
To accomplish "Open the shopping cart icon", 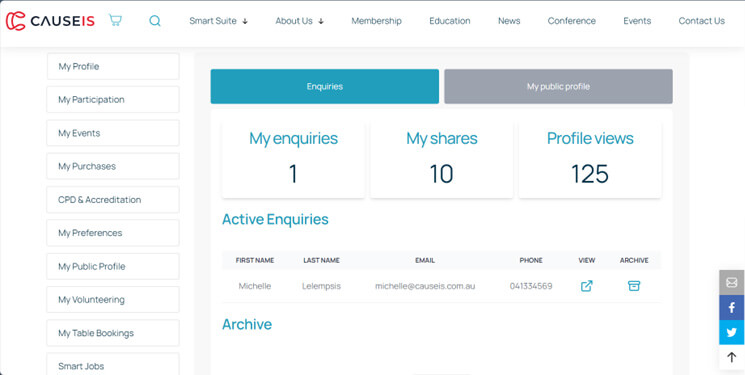I will pos(115,20).
